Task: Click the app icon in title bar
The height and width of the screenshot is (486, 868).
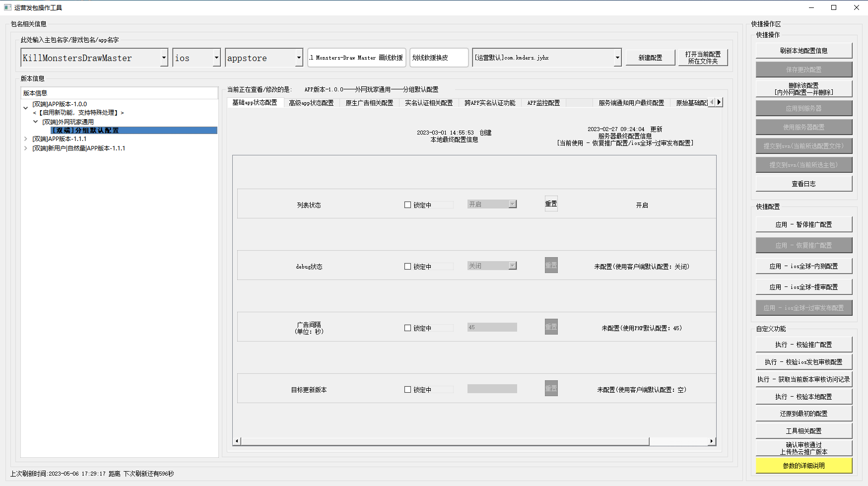Action: click(x=7, y=7)
